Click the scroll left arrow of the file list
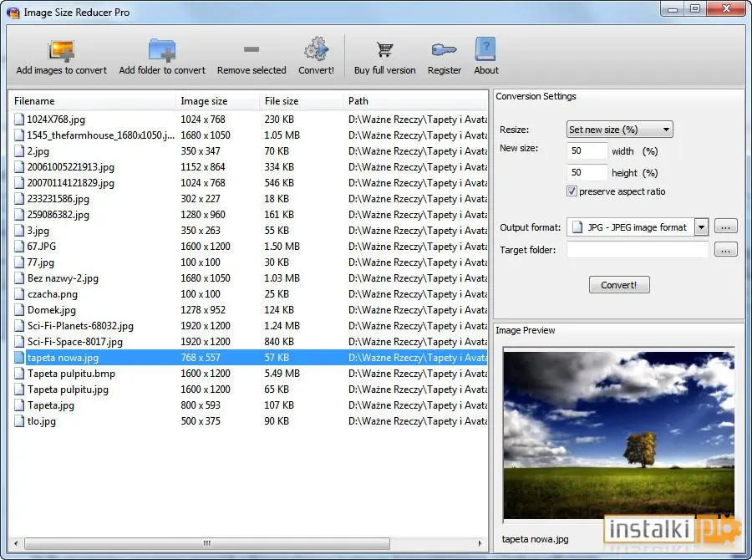 point(17,543)
